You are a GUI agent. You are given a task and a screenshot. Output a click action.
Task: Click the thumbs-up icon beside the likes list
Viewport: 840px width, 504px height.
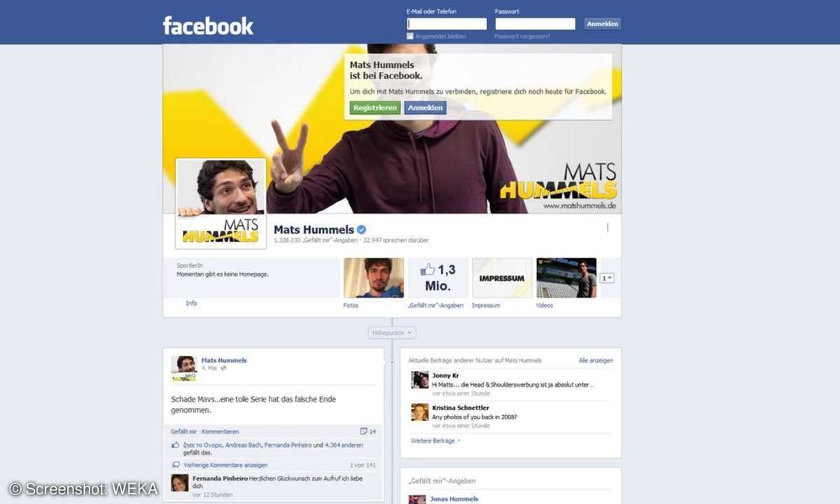point(176,444)
